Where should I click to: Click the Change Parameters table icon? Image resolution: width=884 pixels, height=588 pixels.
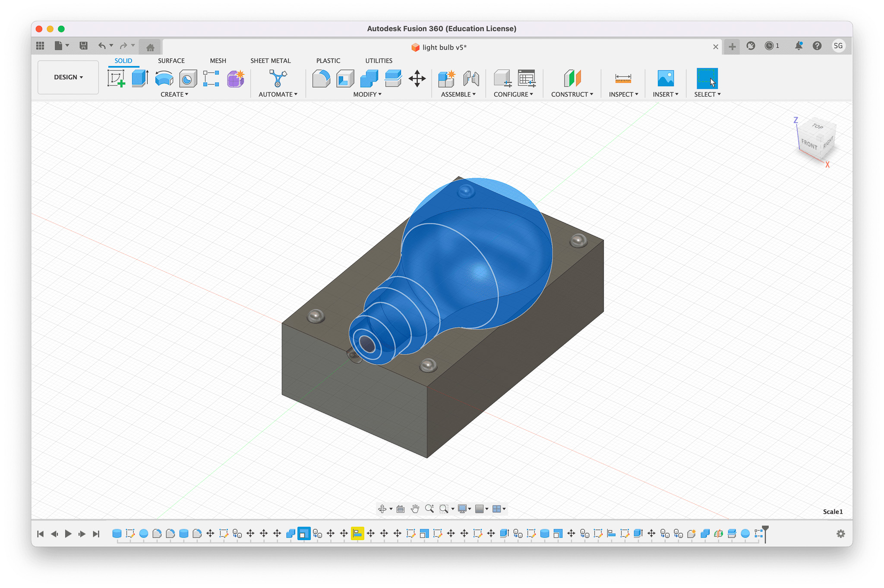coord(527,79)
